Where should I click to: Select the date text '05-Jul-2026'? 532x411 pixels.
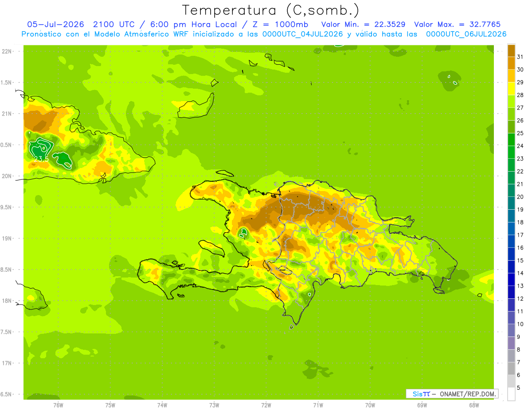point(55,24)
